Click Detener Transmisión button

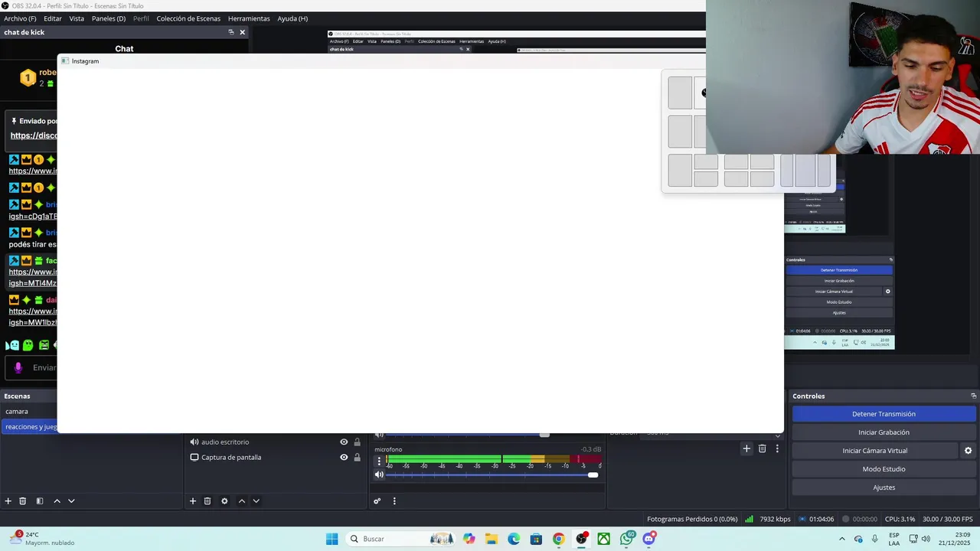pyautogui.click(x=884, y=414)
